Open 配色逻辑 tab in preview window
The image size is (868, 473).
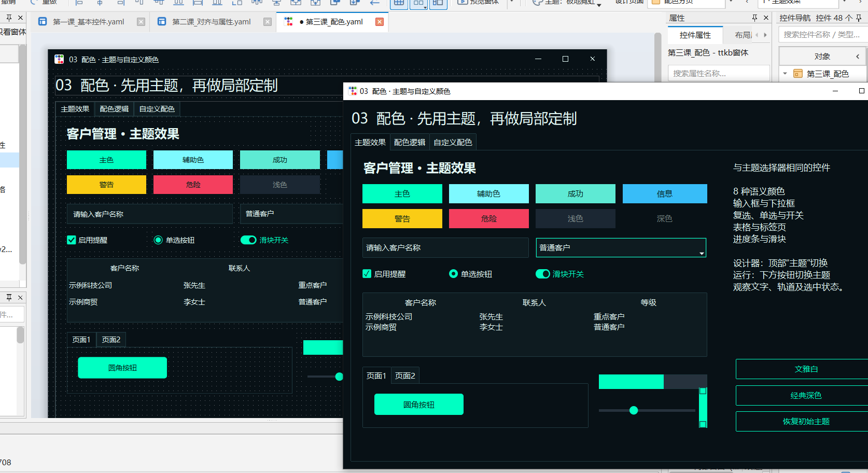(410, 142)
